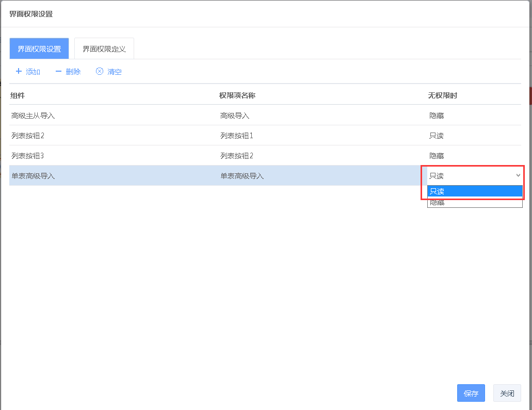Choose 隐藏 option in the dropdown list
The height and width of the screenshot is (410, 532).
[474, 203]
